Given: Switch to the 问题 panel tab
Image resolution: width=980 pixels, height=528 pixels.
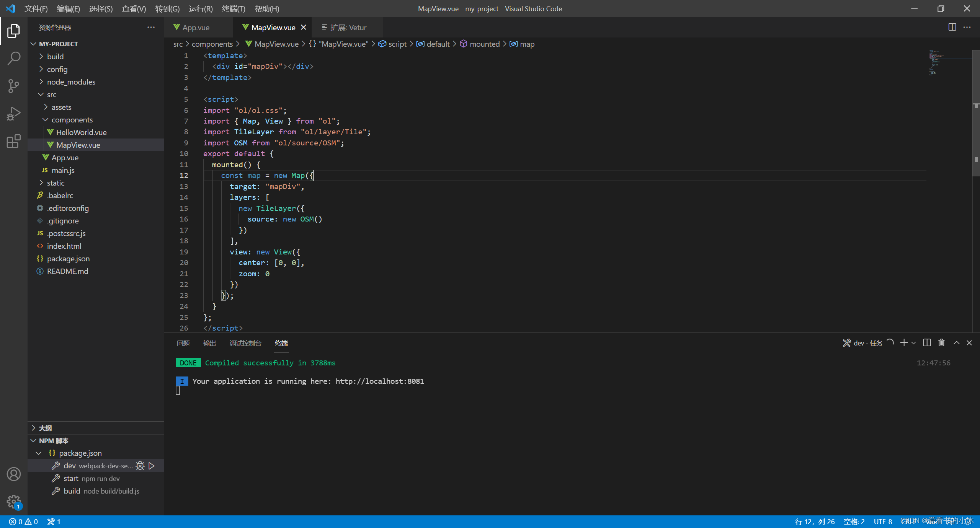Looking at the screenshot, I should [183, 343].
